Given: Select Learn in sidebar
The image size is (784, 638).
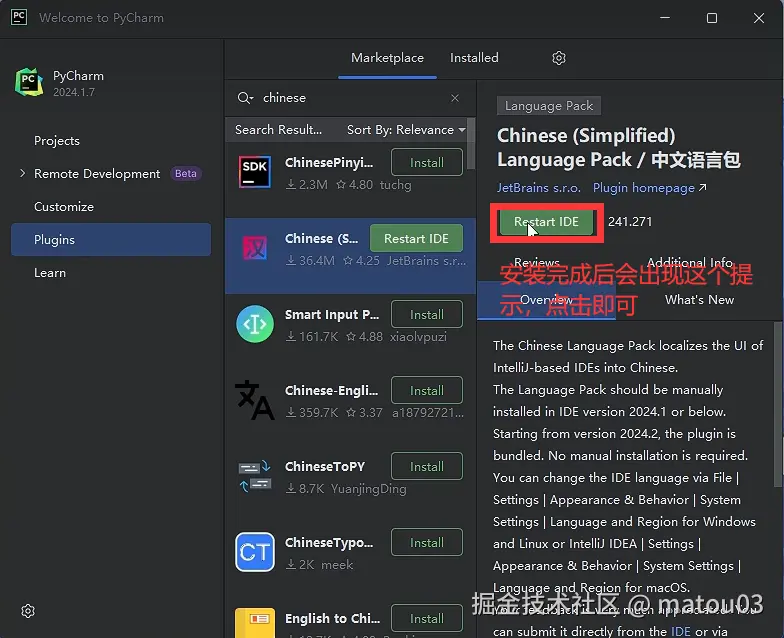Looking at the screenshot, I should [50, 273].
